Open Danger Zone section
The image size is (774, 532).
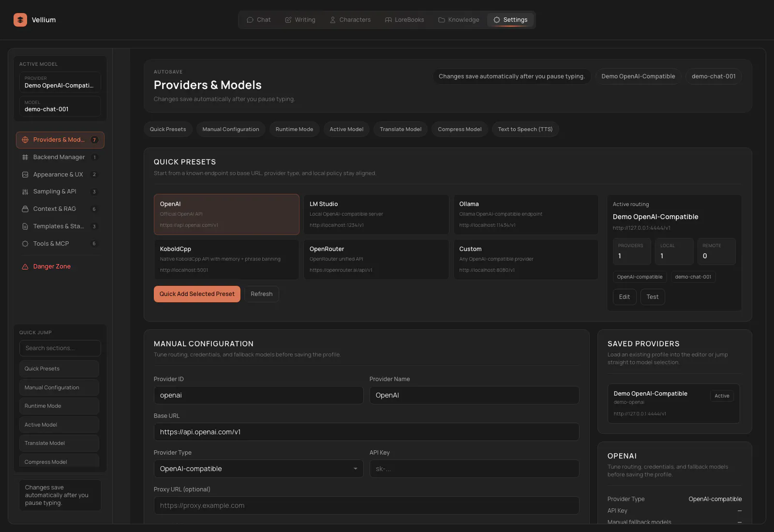pyautogui.click(x=60, y=266)
